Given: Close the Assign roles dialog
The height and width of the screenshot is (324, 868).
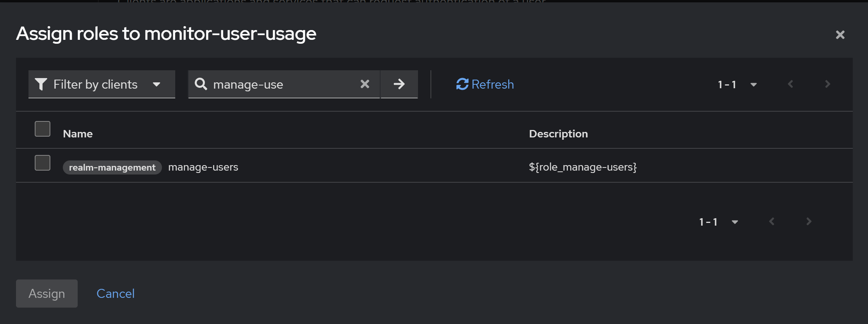Looking at the screenshot, I should tap(840, 35).
